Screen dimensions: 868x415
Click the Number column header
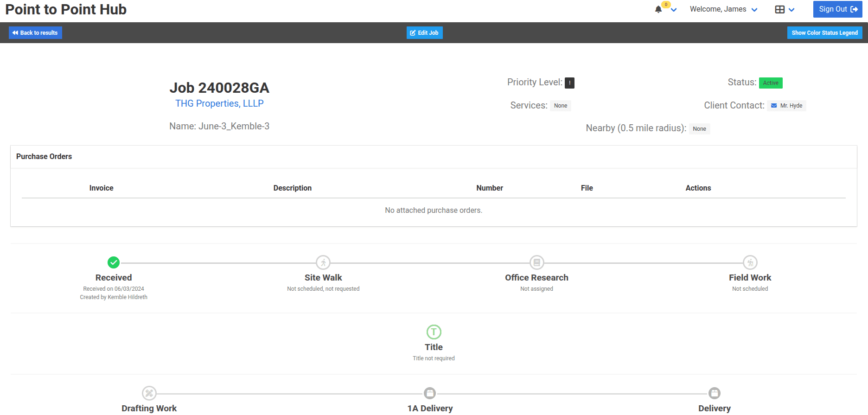click(x=490, y=188)
